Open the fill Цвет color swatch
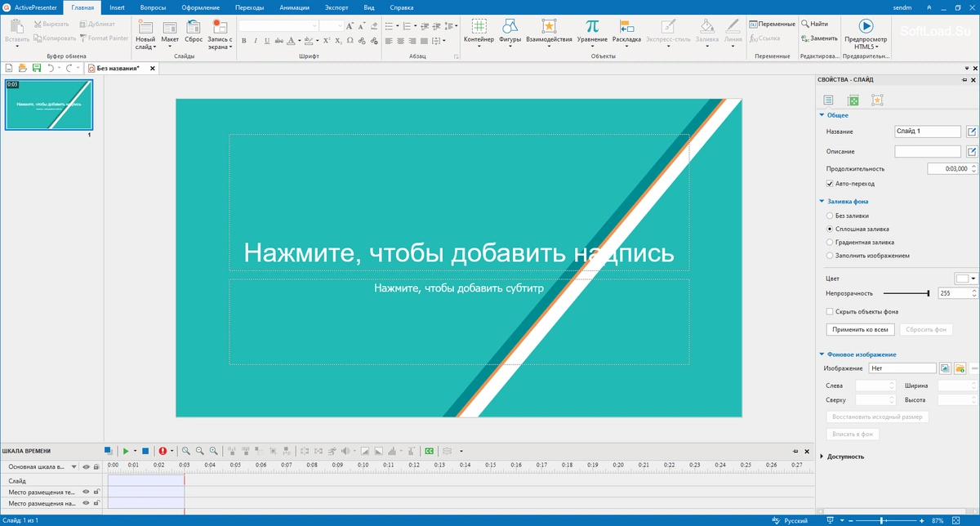Viewport: 980px width, 526px height. (966, 279)
